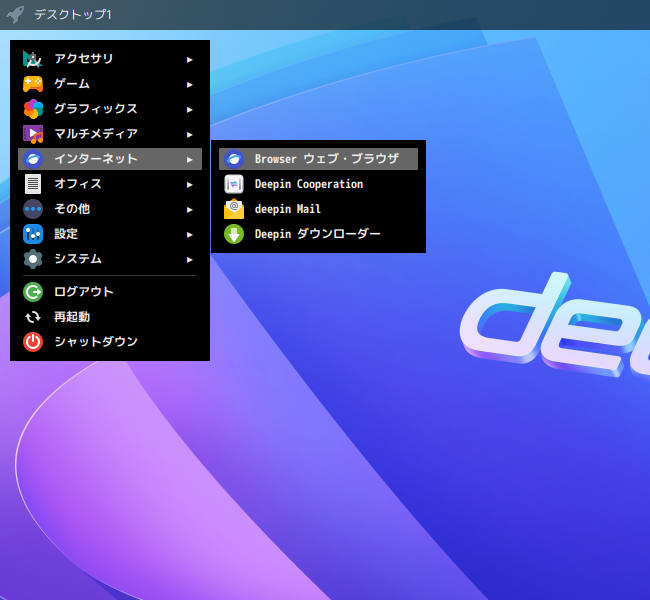
Task: Launch Browser ウェブ・ブラウザ from submenu
Action: click(x=318, y=159)
